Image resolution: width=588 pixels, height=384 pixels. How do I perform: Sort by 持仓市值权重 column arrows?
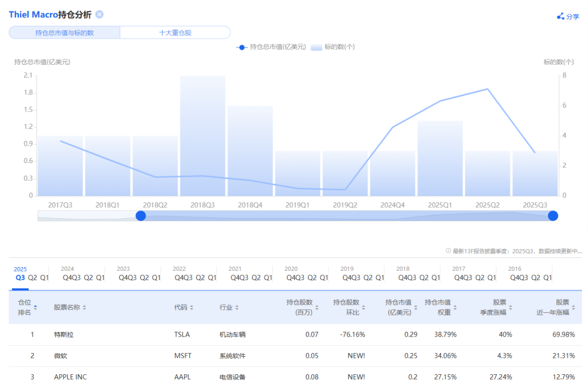tap(455, 307)
